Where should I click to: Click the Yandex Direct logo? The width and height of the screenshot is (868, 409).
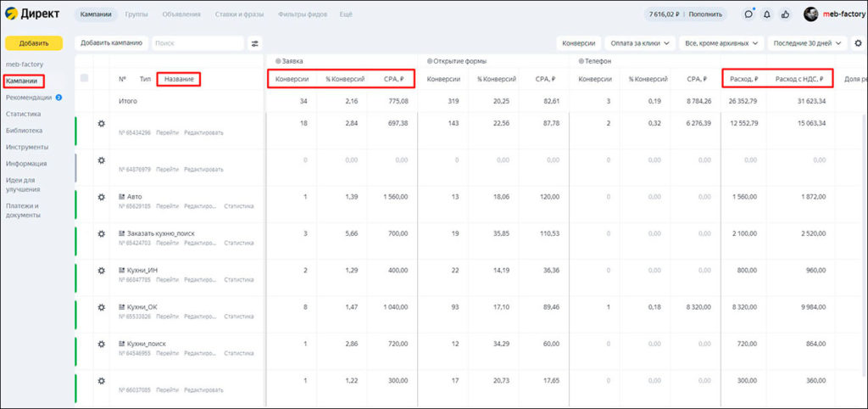point(32,14)
